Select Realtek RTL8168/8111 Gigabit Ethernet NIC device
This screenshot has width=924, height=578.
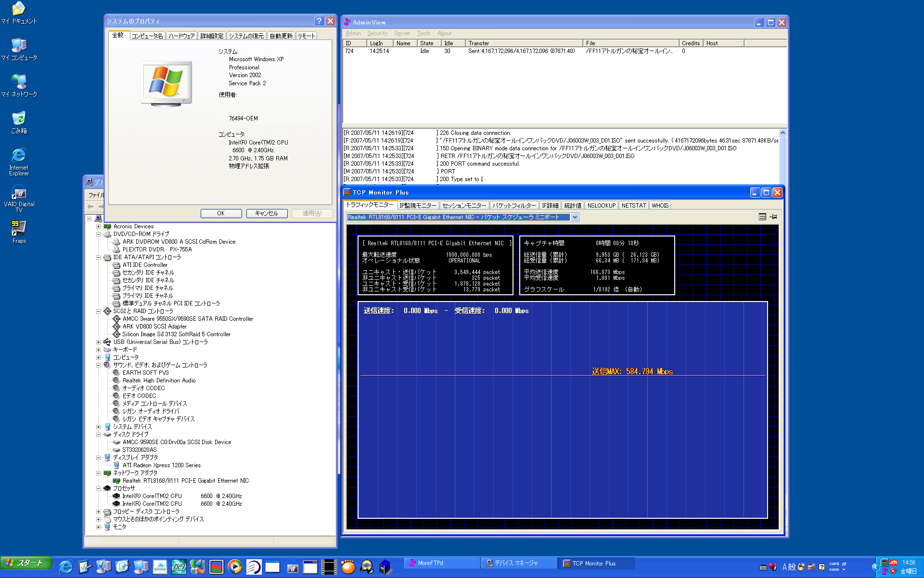coord(185,481)
